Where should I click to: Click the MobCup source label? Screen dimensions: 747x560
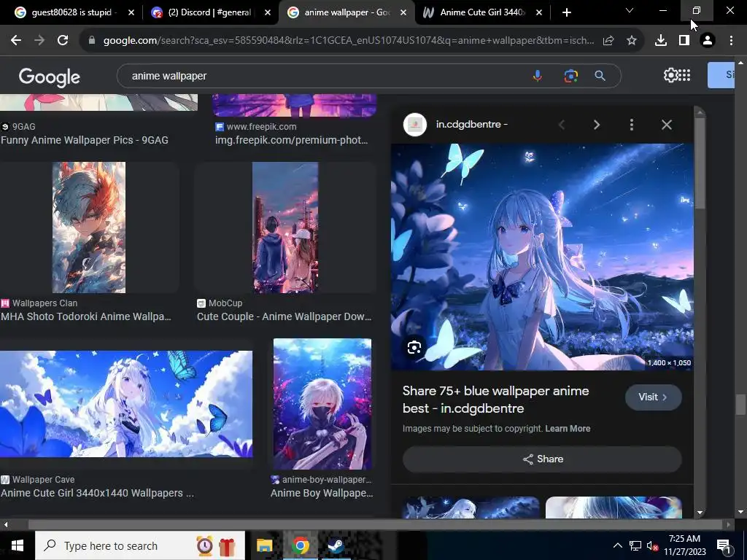pos(225,303)
